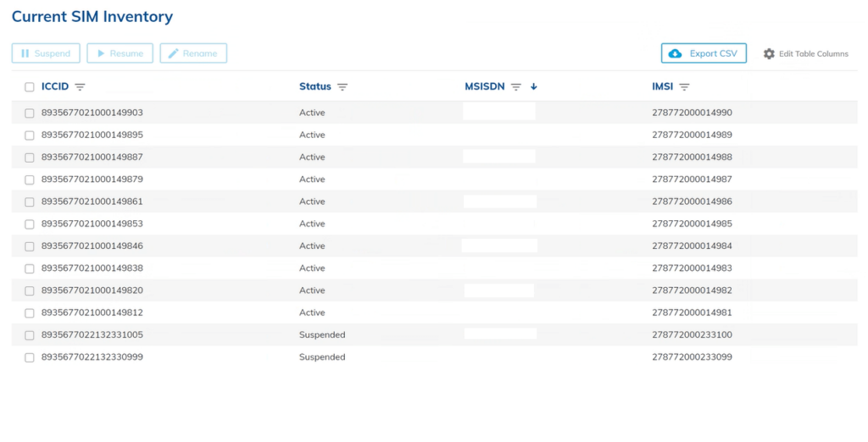The height and width of the screenshot is (442, 868).
Task: Click the IMSI column header label
Action: [662, 86]
